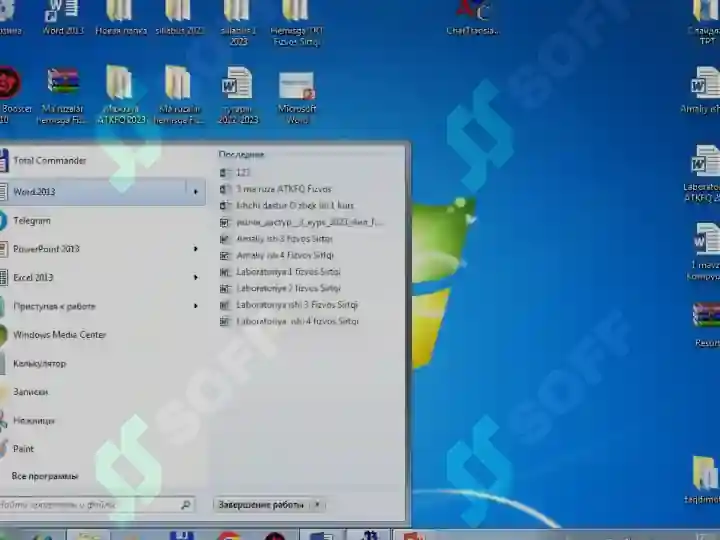Viewport: 720px width, 540px height.
Task: Open the Microsoft Word desktop icon
Action: coord(297,97)
